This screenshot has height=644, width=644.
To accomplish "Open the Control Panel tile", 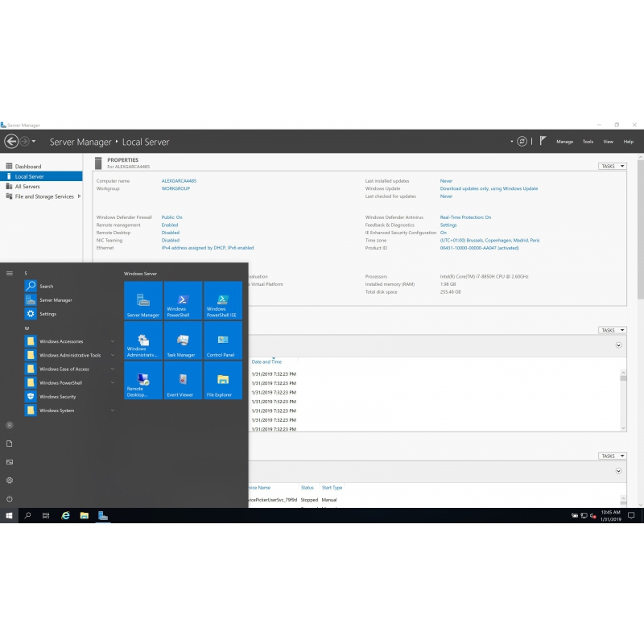I will coord(223,341).
